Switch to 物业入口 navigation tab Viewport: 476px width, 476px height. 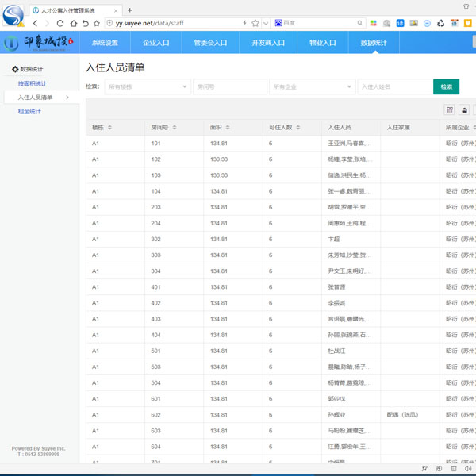coord(322,43)
